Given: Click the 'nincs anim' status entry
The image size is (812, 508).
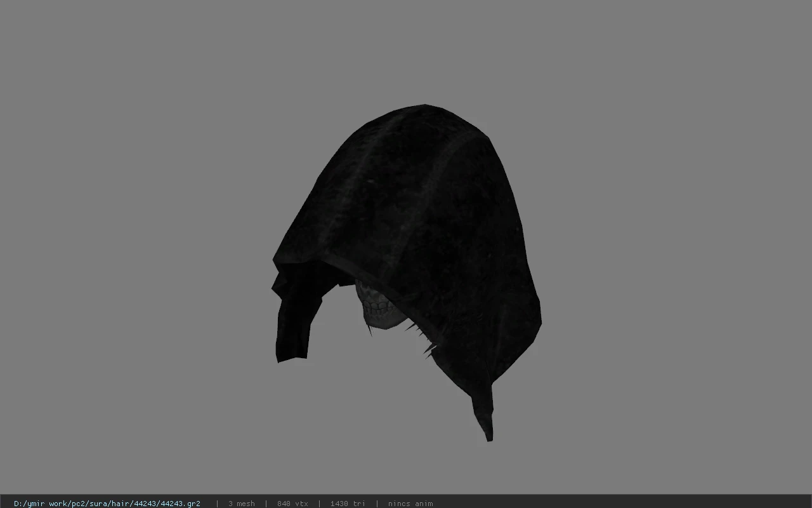Looking at the screenshot, I should (410, 504).
